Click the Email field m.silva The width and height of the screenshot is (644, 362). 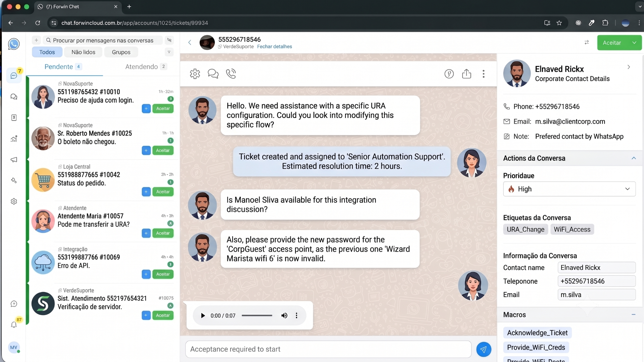(x=596, y=295)
